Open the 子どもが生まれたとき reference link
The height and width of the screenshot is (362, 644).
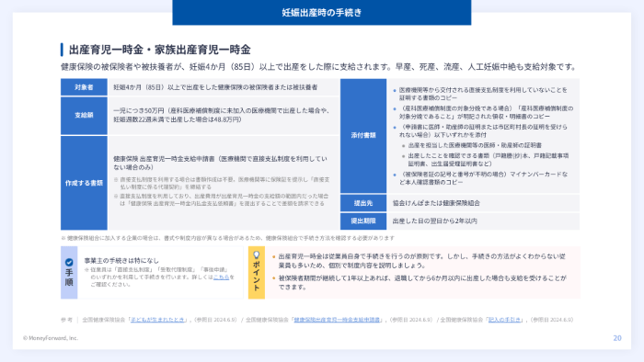[x=157, y=320]
